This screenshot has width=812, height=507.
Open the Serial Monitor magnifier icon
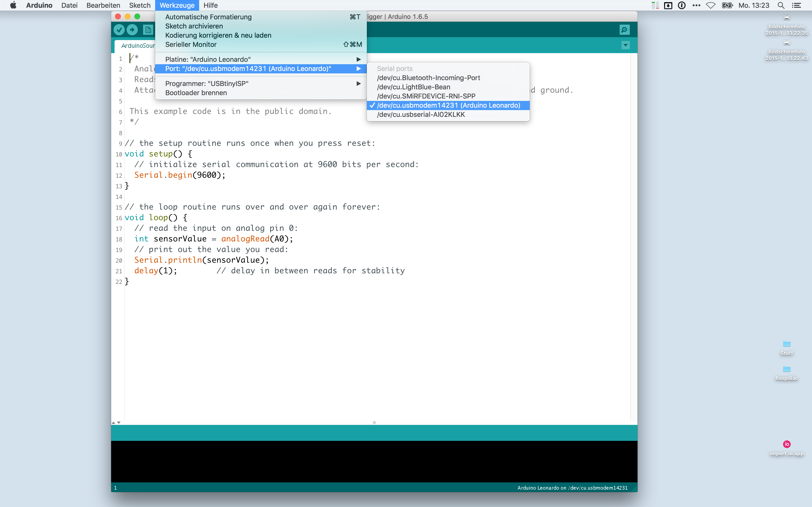[624, 30]
